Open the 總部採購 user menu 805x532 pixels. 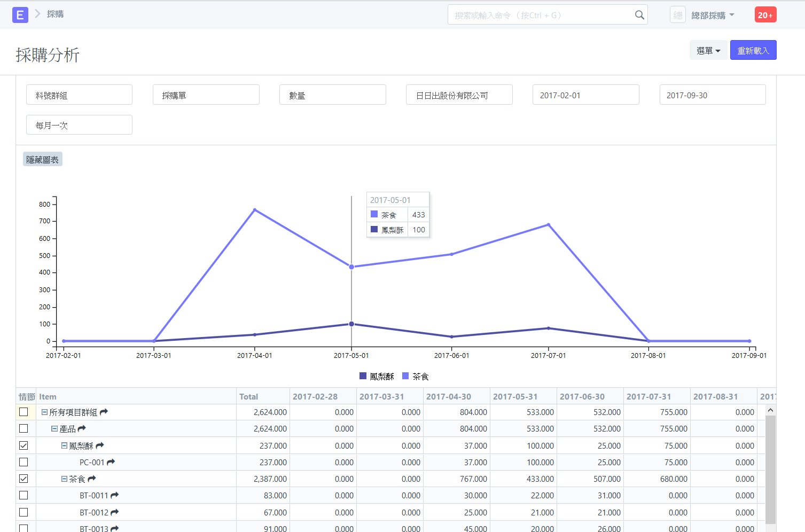713,15
